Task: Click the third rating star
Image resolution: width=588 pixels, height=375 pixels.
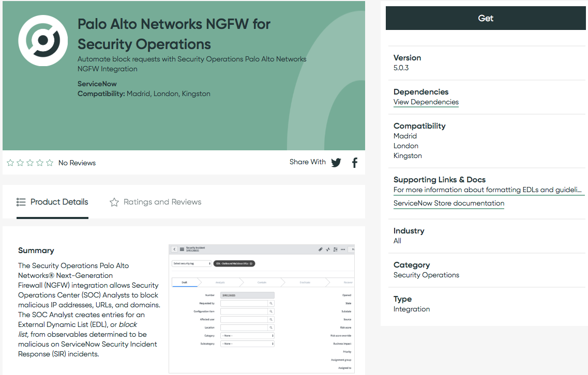Action: [30, 163]
